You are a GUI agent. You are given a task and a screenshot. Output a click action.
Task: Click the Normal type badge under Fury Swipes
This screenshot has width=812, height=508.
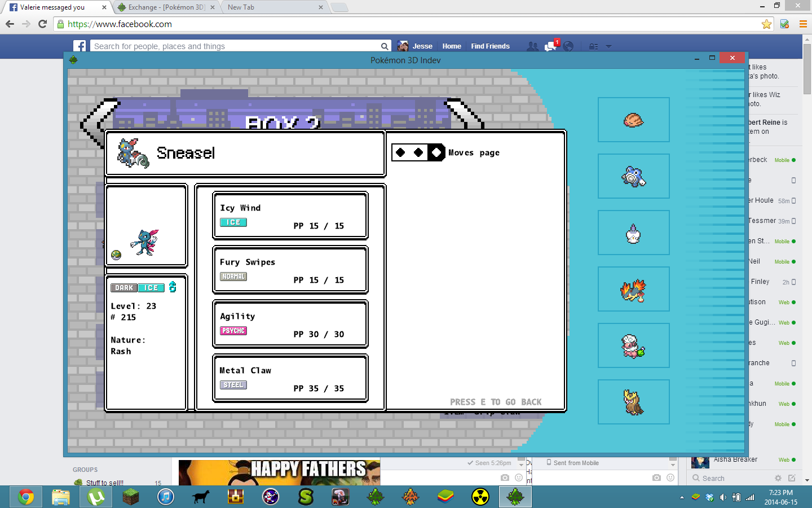coord(233,277)
